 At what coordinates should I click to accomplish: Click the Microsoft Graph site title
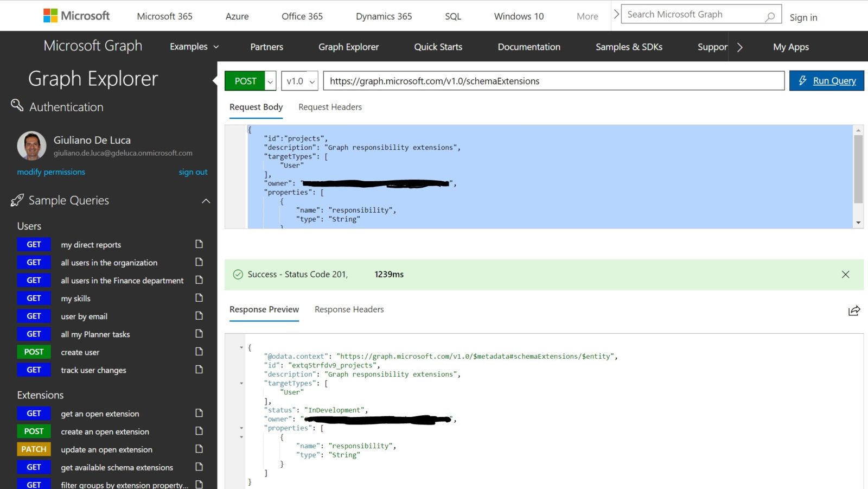click(x=93, y=46)
